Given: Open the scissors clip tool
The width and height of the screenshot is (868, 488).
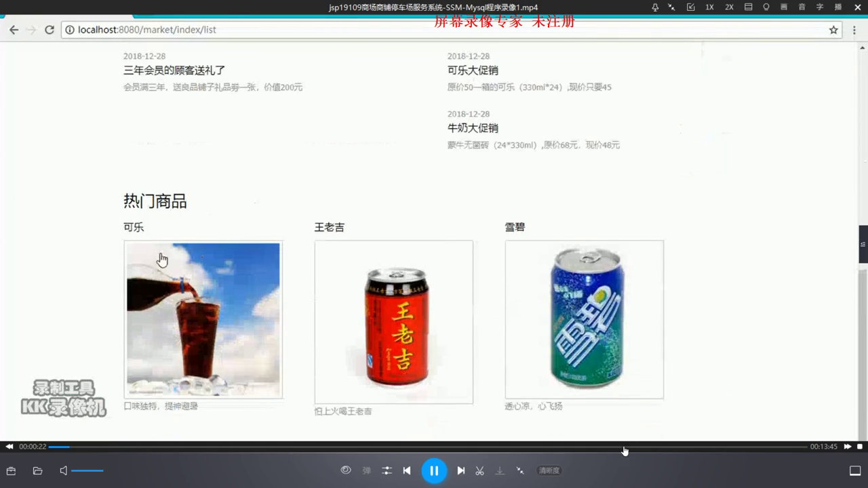Looking at the screenshot, I should 480,470.
